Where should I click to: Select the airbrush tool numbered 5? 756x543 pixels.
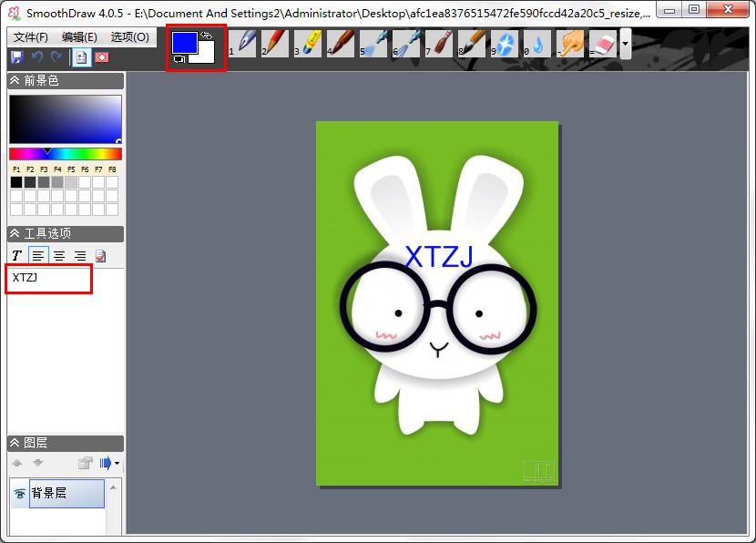pos(373,44)
